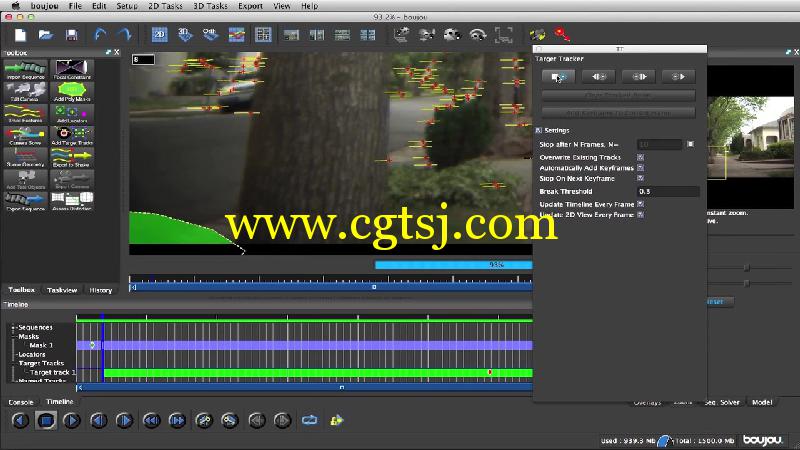Image resolution: width=800 pixels, height=450 pixels.
Task: Toggle the loop playback icon
Action: 310,420
